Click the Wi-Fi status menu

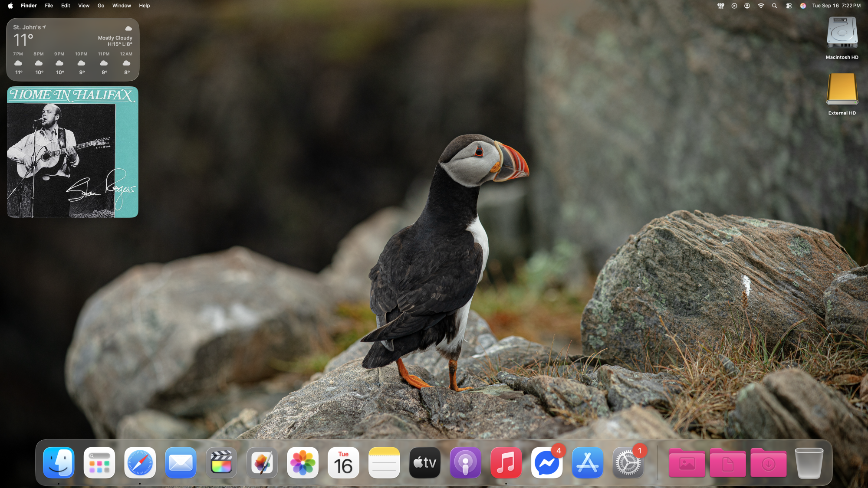[x=761, y=6]
